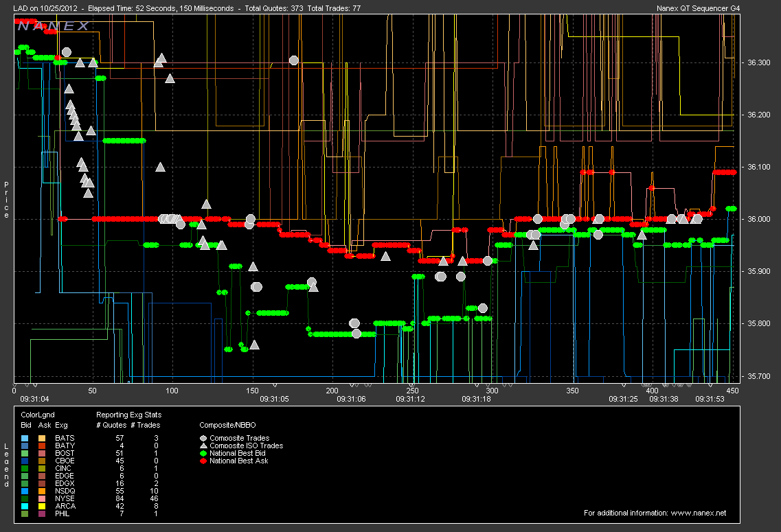Select the CINC ask color swatch

tap(42, 468)
